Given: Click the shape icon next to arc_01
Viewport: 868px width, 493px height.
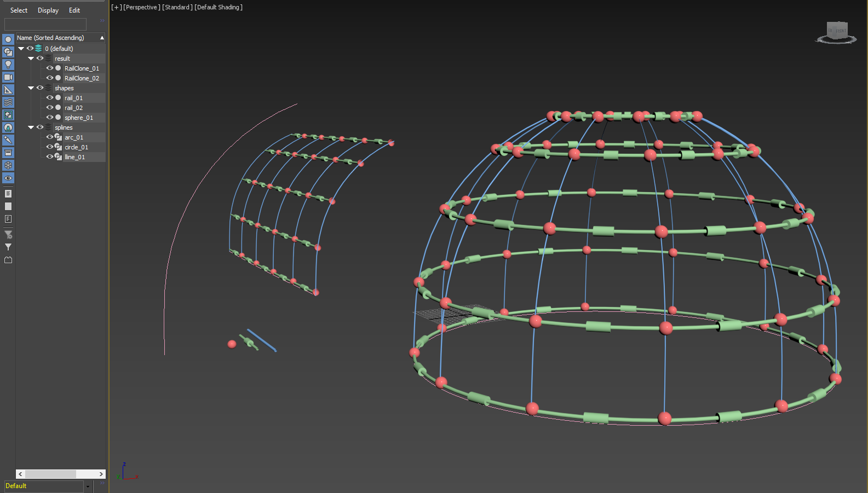Looking at the screenshot, I should click(x=58, y=137).
